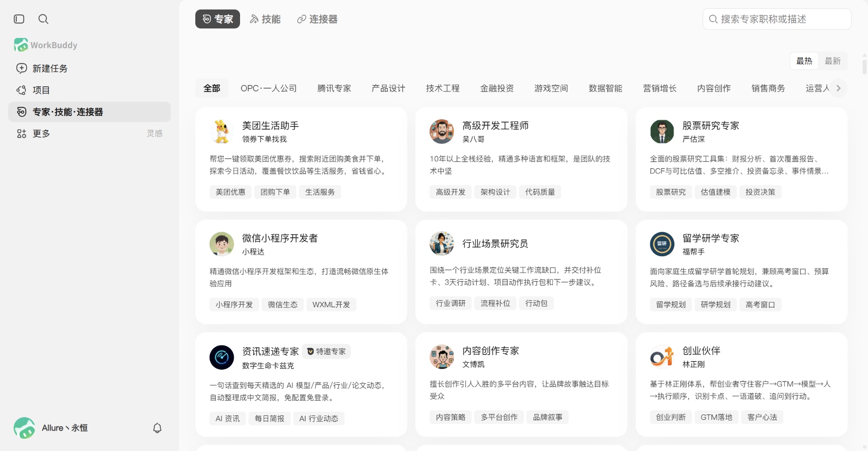Screen dimensions: 868x451
Task: Select the 腾讯专家 category
Action: [x=334, y=88]
